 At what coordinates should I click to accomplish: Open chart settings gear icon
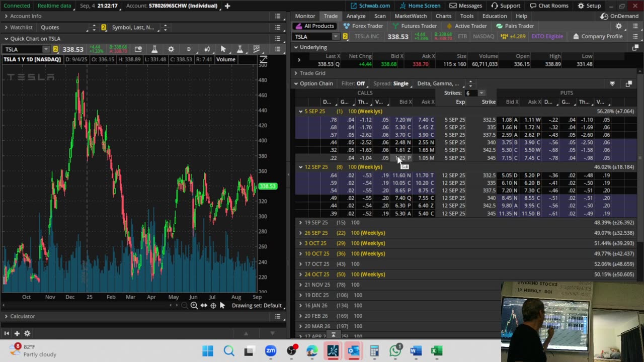pyautogui.click(x=171, y=49)
